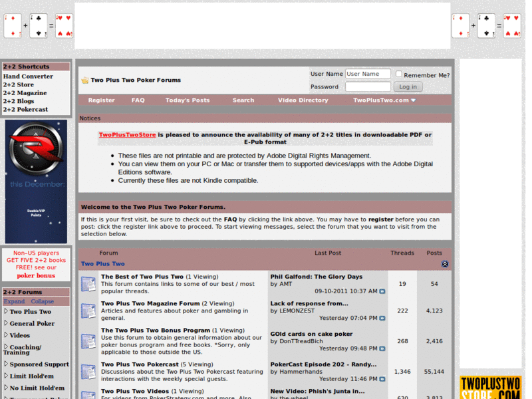Click the Log in button
The image size is (532, 399).
click(x=408, y=87)
